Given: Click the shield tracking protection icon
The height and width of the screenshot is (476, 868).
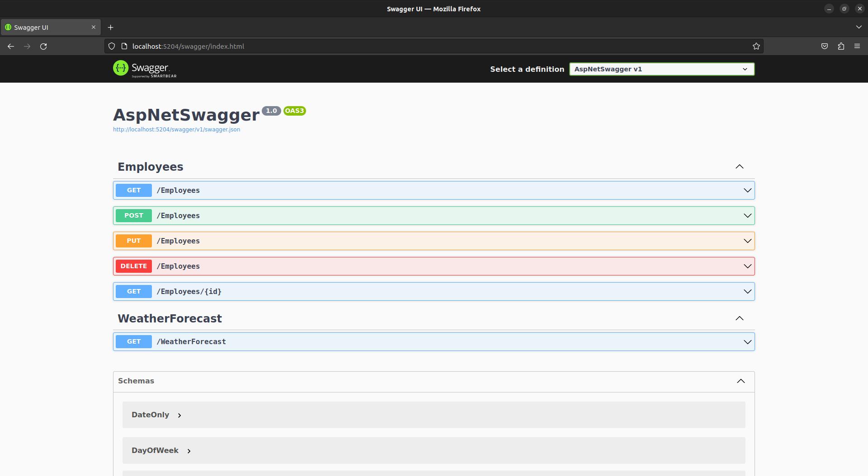Looking at the screenshot, I should (112, 46).
